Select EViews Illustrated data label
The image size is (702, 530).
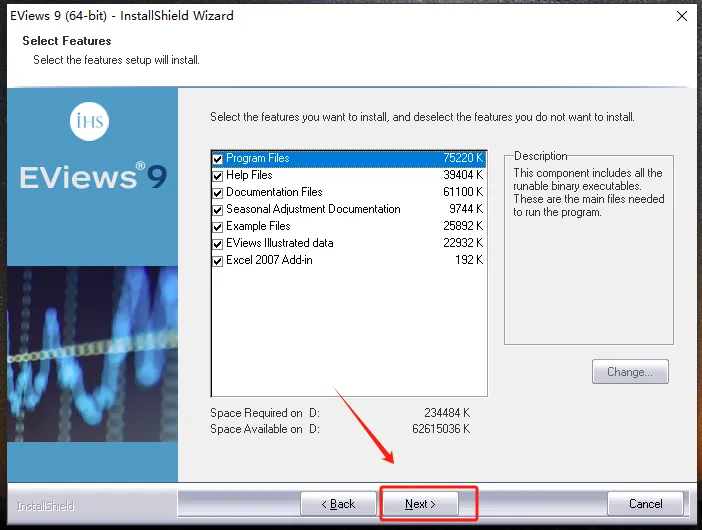coord(279,243)
